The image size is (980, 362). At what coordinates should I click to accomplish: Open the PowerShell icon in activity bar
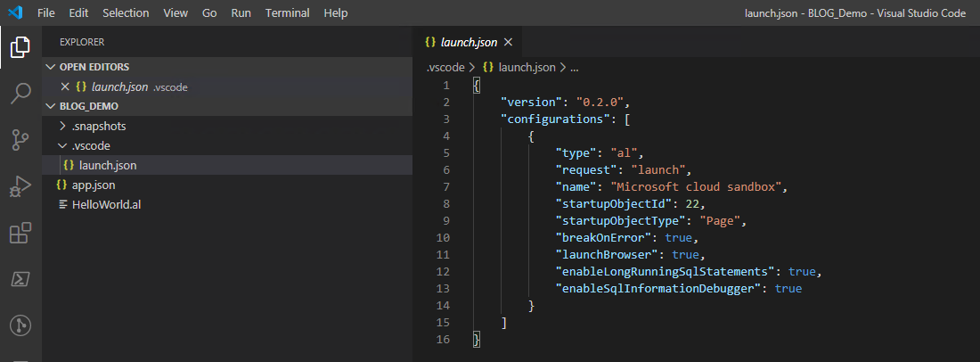click(20, 280)
